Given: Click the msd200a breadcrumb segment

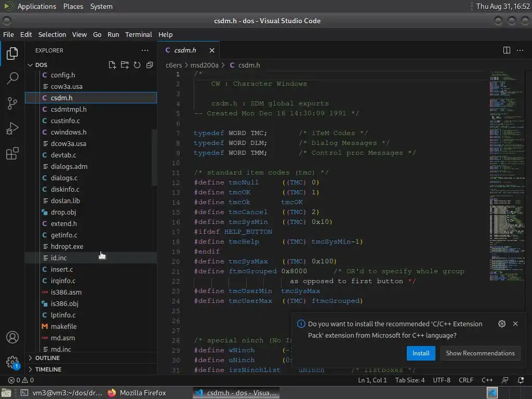Looking at the screenshot, I should [204, 65].
